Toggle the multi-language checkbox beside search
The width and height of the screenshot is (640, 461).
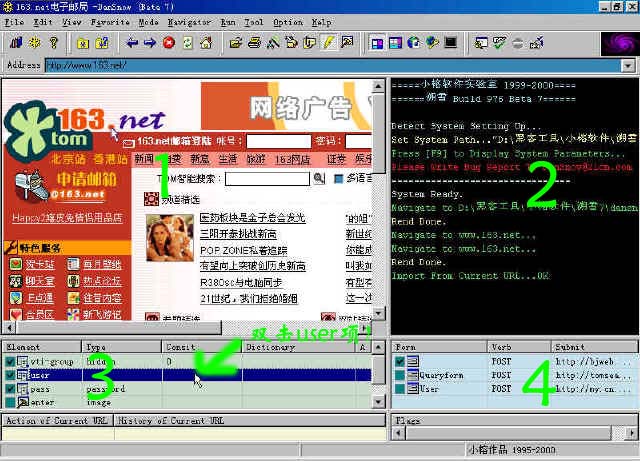pos(338,178)
